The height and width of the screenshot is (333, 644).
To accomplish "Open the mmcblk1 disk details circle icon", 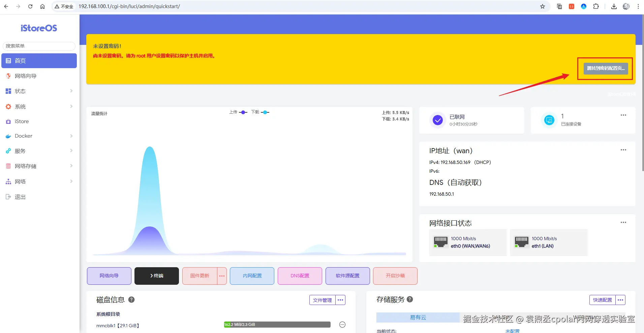I will coord(342,325).
